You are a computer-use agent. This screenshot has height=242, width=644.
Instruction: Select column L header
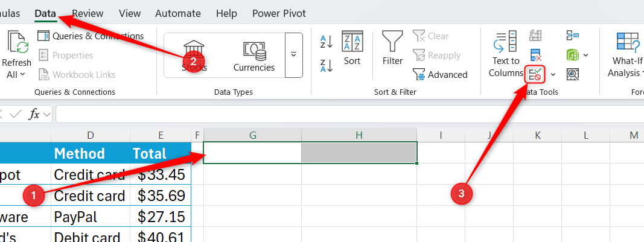pos(585,135)
